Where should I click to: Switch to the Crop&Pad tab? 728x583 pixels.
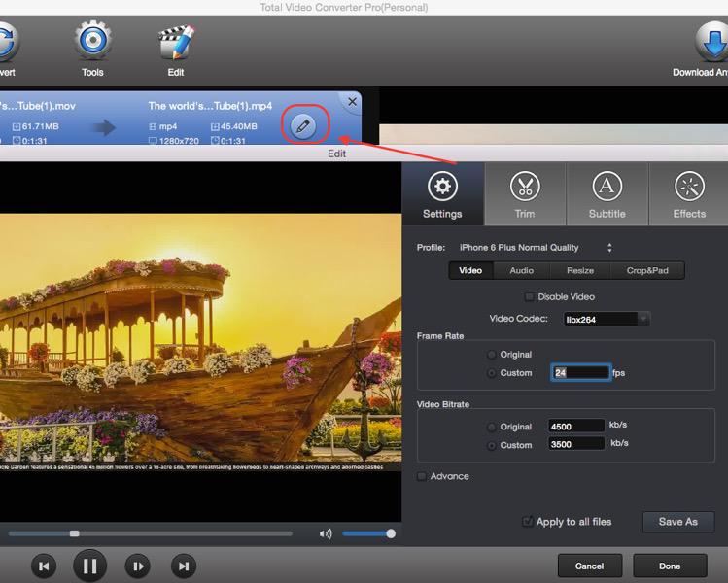tap(646, 271)
